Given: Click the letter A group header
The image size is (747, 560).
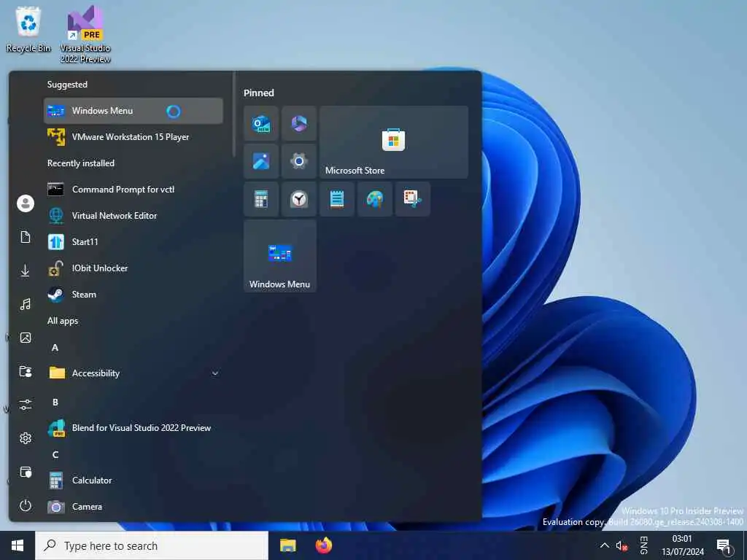Looking at the screenshot, I should pyautogui.click(x=55, y=348).
